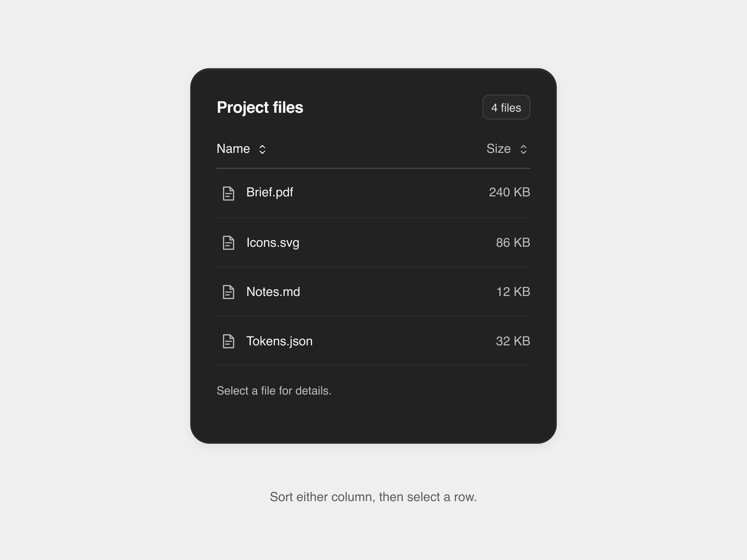Viewport: 747px width, 560px height.
Task: Choose the Notes.md file name
Action: point(273,292)
